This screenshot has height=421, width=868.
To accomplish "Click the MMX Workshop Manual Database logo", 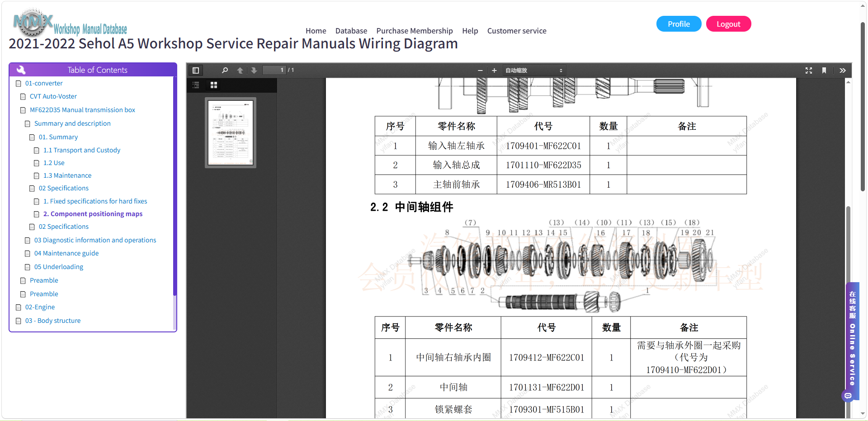I will pyautogui.click(x=70, y=23).
